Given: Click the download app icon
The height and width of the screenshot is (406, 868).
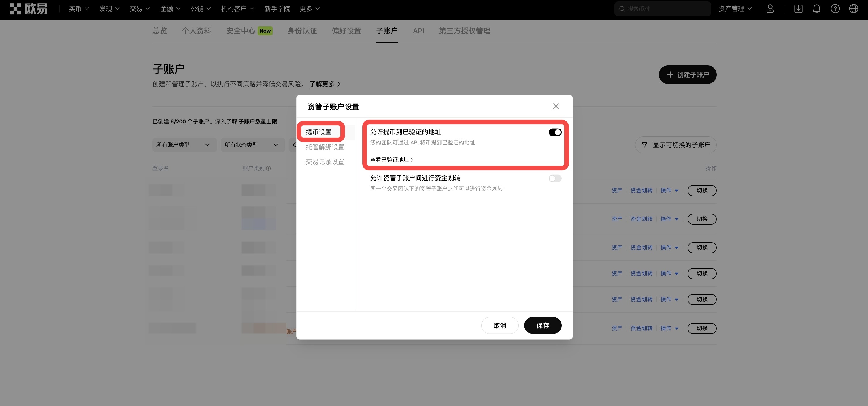Looking at the screenshot, I should (x=798, y=9).
